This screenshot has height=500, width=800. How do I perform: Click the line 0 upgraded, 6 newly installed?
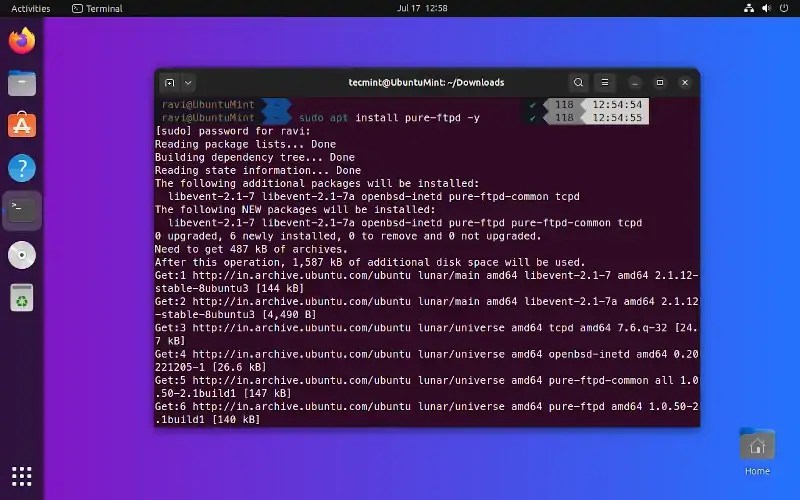point(348,236)
